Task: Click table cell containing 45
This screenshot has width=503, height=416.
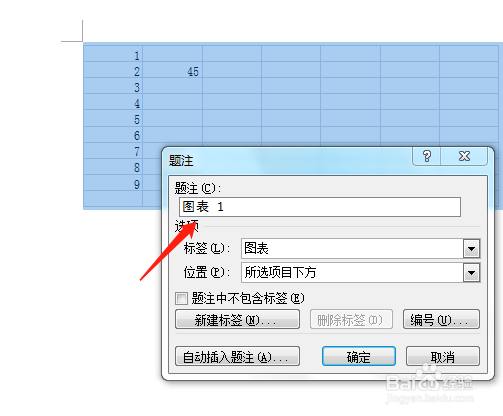Action: pos(172,70)
